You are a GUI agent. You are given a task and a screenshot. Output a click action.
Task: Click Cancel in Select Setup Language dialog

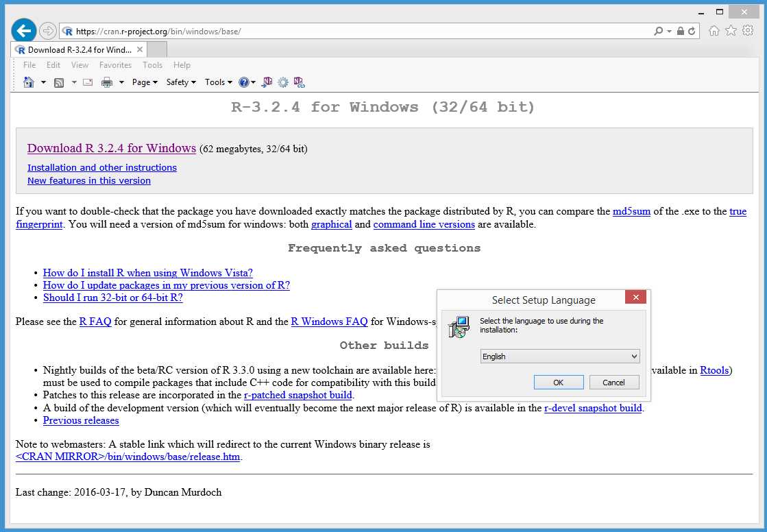tap(614, 383)
